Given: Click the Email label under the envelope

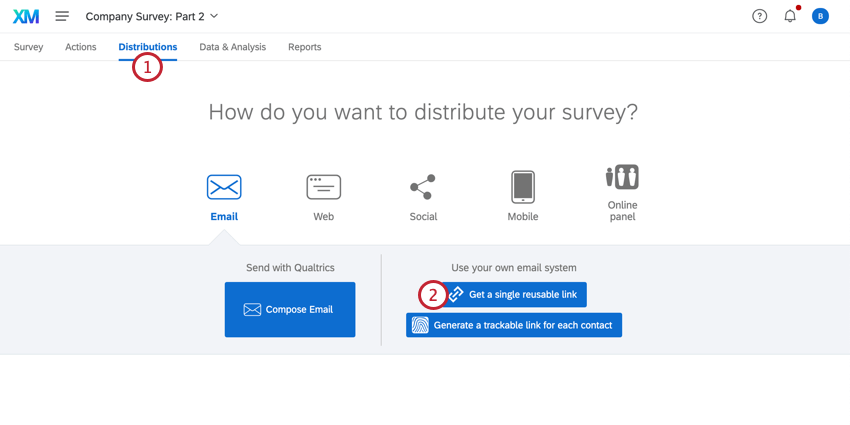Looking at the screenshot, I should pos(224,216).
